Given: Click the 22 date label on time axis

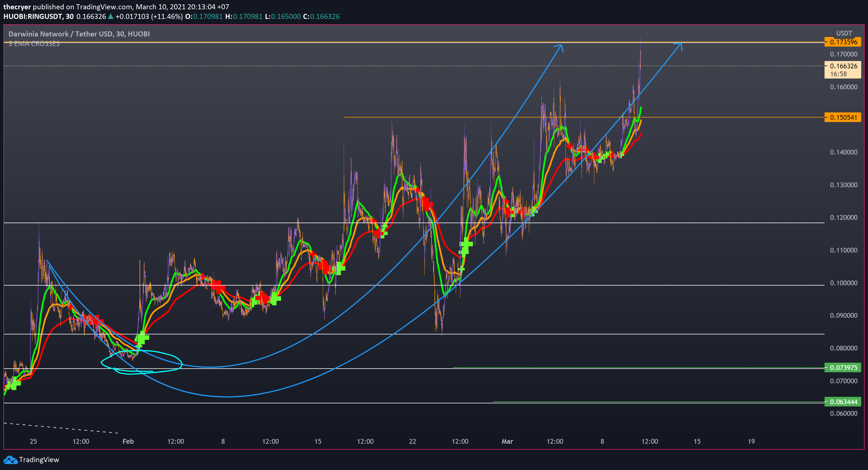Looking at the screenshot, I should coord(413,441).
